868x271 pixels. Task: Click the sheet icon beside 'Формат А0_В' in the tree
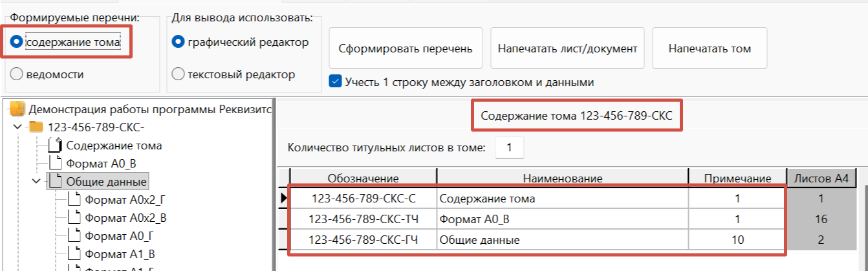56,163
